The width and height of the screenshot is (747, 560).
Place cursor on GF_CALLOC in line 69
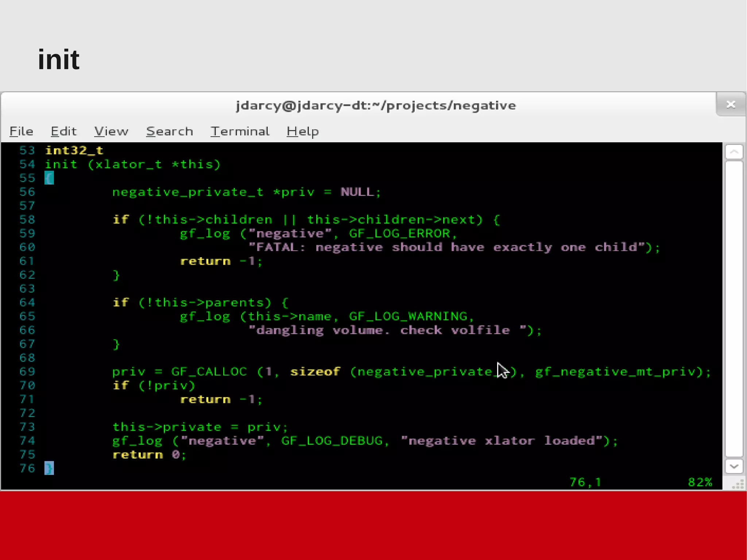[209, 372]
